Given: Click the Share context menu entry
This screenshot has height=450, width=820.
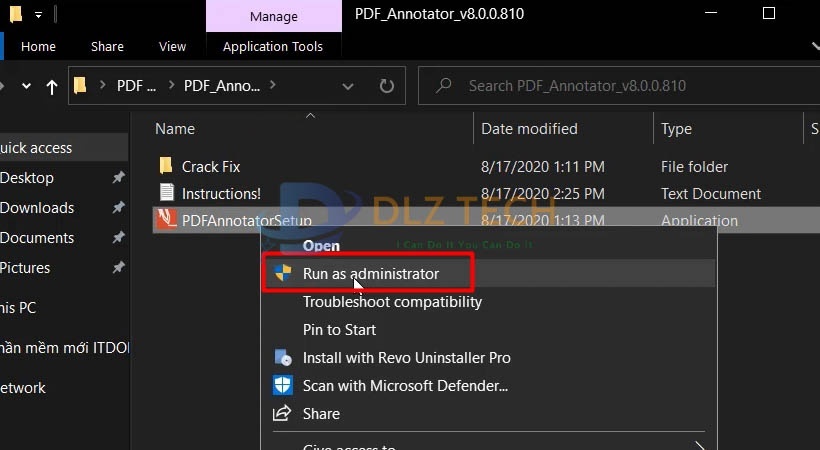Looking at the screenshot, I should 321,414.
